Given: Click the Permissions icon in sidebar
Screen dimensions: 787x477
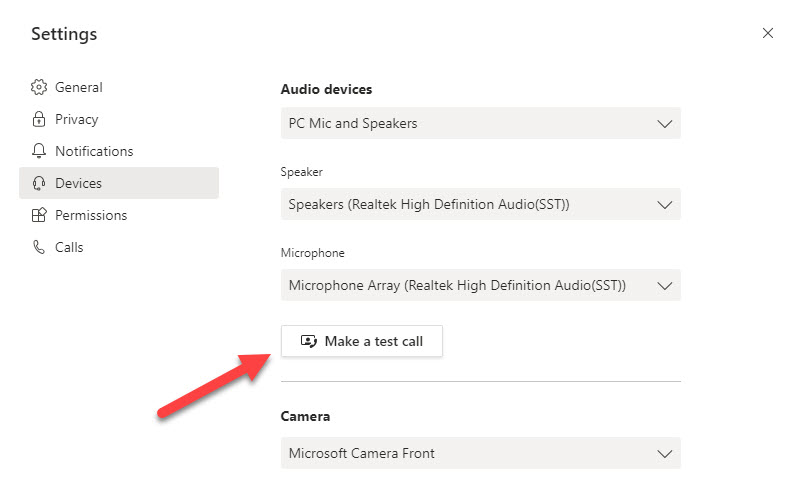Looking at the screenshot, I should point(39,216).
